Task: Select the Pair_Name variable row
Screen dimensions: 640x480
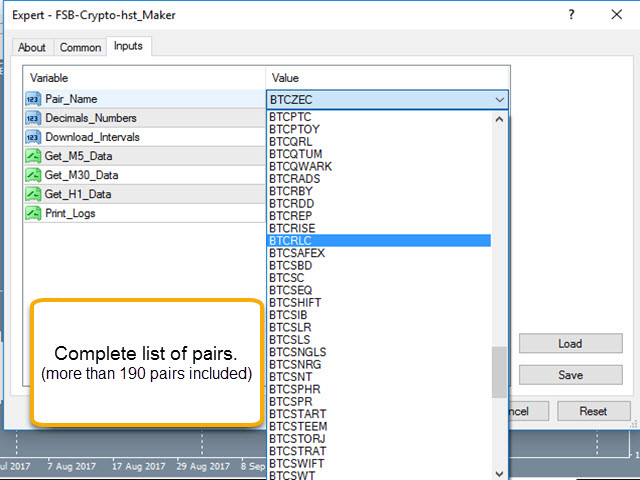Action: tap(145, 99)
